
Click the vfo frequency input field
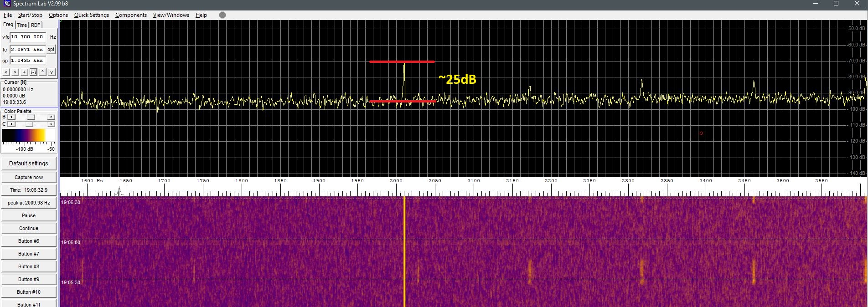pos(28,37)
